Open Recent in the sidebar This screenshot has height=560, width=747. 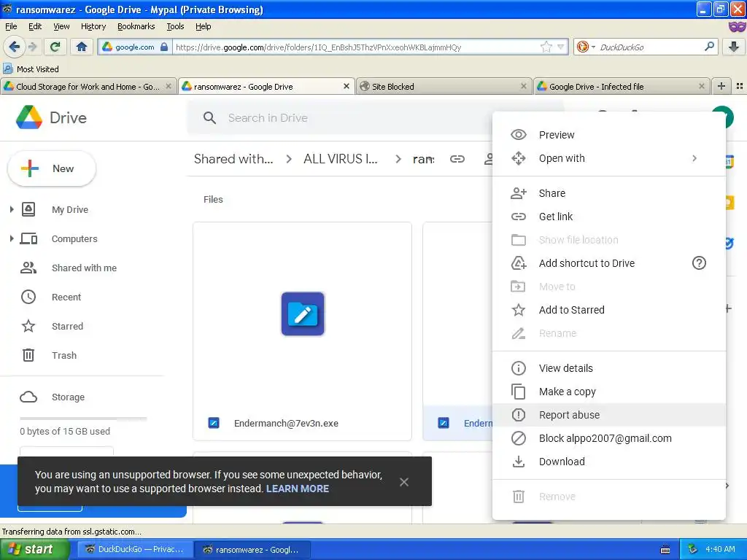(x=66, y=297)
